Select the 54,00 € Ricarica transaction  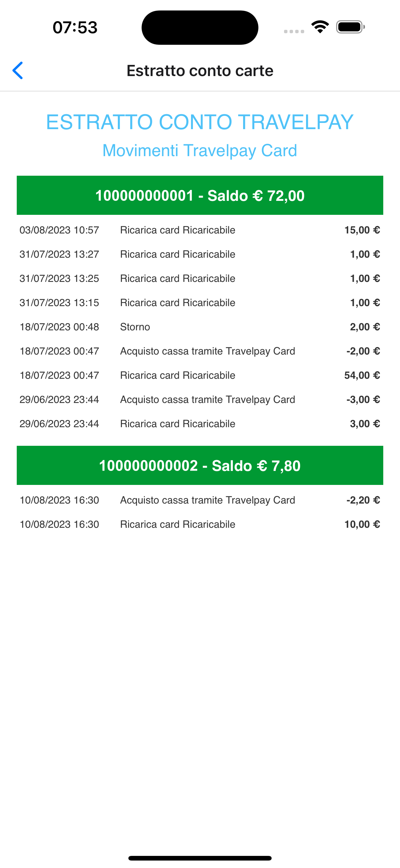[200, 376]
